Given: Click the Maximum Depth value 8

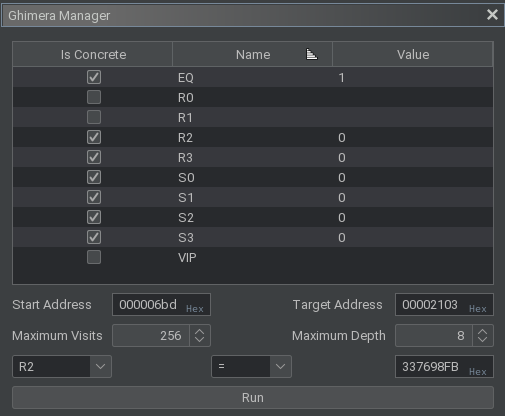Looking at the screenshot, I should 434,336.
